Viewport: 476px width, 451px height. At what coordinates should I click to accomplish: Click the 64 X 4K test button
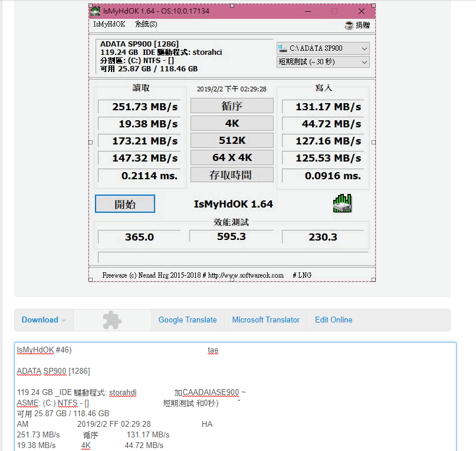tap(232, 157)
